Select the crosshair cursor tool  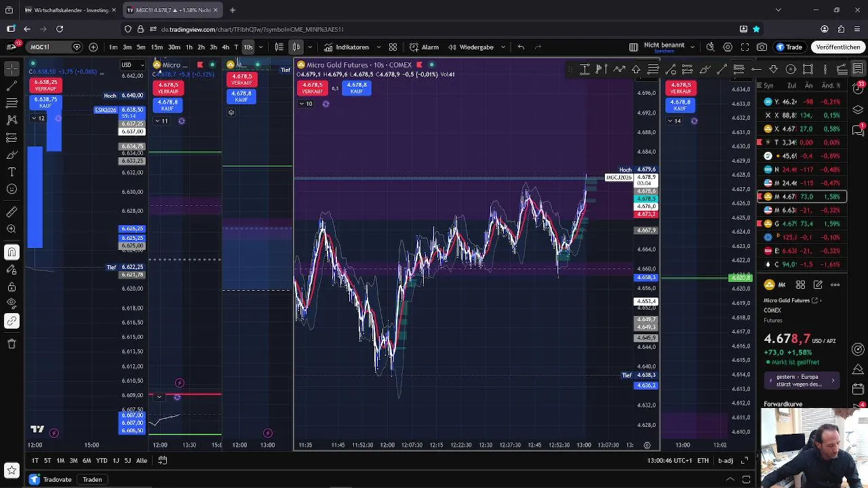pos(12,68)
